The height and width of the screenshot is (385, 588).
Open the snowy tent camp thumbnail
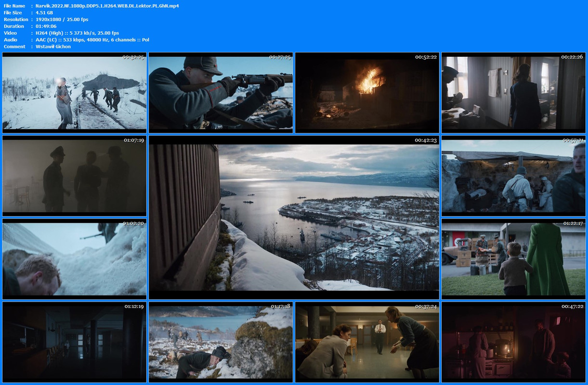(x=513, y=176)
